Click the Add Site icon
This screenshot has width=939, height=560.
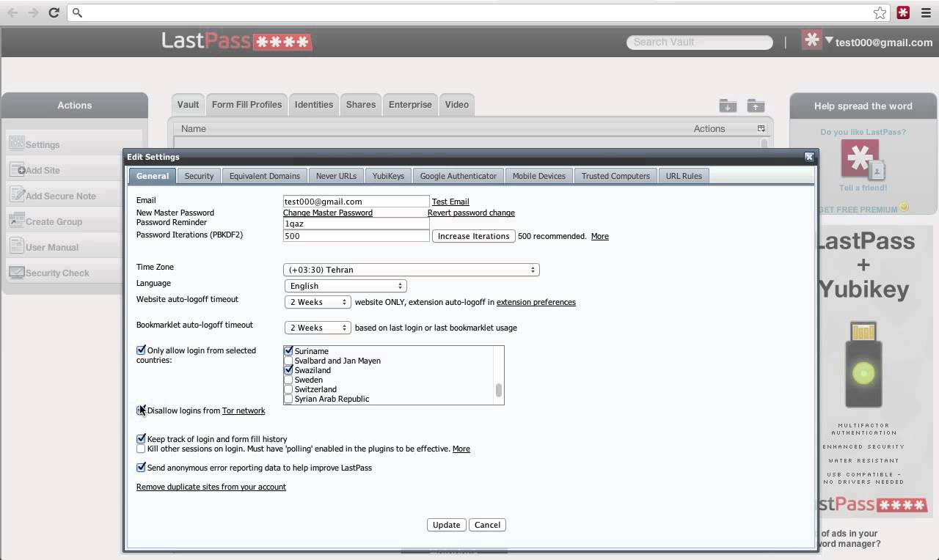(x=16, y=169)
